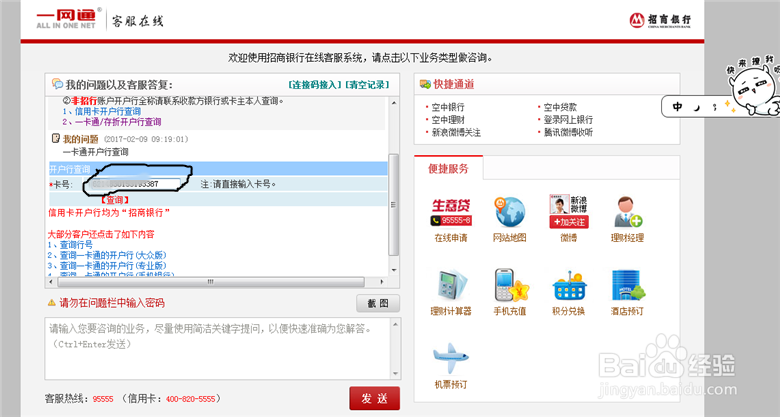The width and height of the screenshot is (780, 417).
Task: Open the 生意贷 online application icon
Action: pos(451,212)
